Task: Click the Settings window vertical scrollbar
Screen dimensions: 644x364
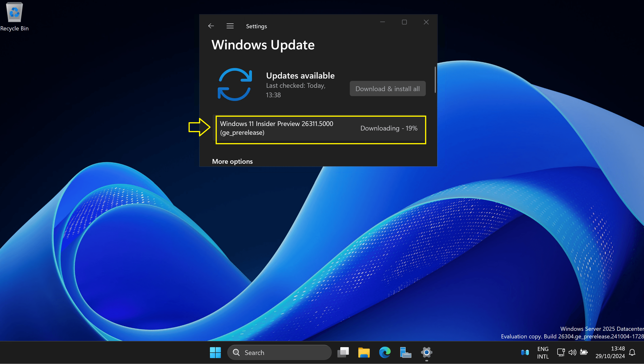Action: (435, 80)
